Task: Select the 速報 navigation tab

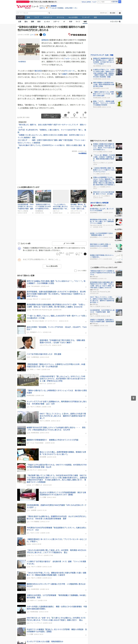Action: click(28, 17)
